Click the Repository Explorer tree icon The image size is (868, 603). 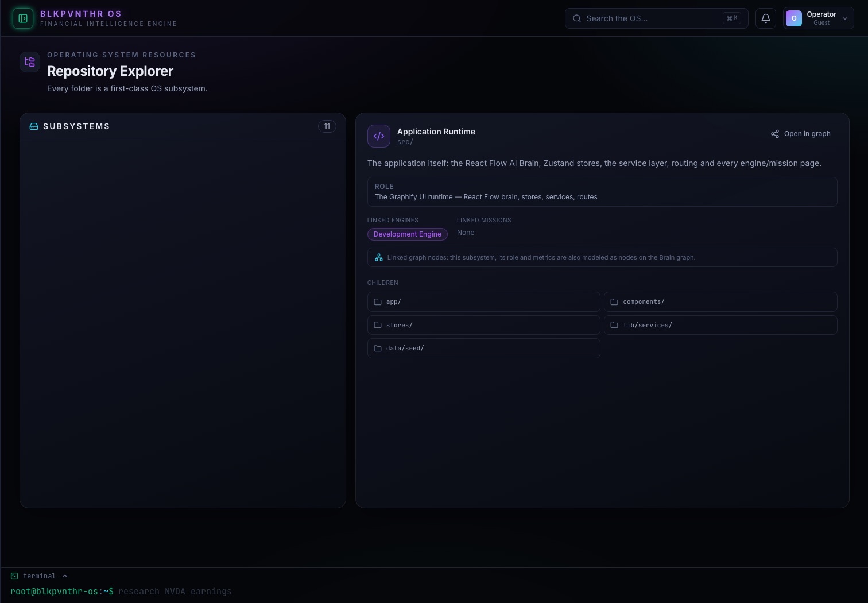[30, 62]
